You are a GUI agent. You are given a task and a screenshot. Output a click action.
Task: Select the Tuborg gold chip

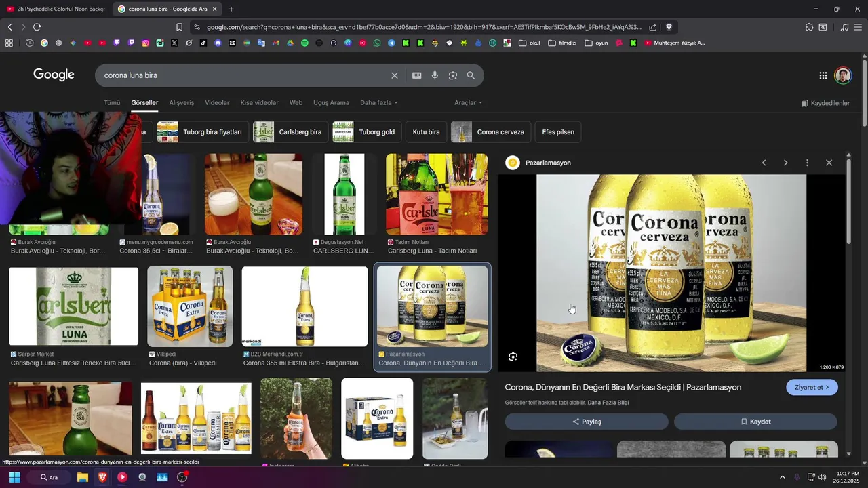pyautogui.click(x=367, y=132)
